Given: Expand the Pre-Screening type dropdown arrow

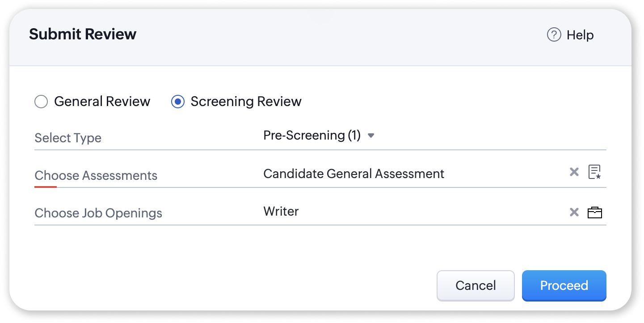Looking at the screenshot, I should tap(370, 136).
